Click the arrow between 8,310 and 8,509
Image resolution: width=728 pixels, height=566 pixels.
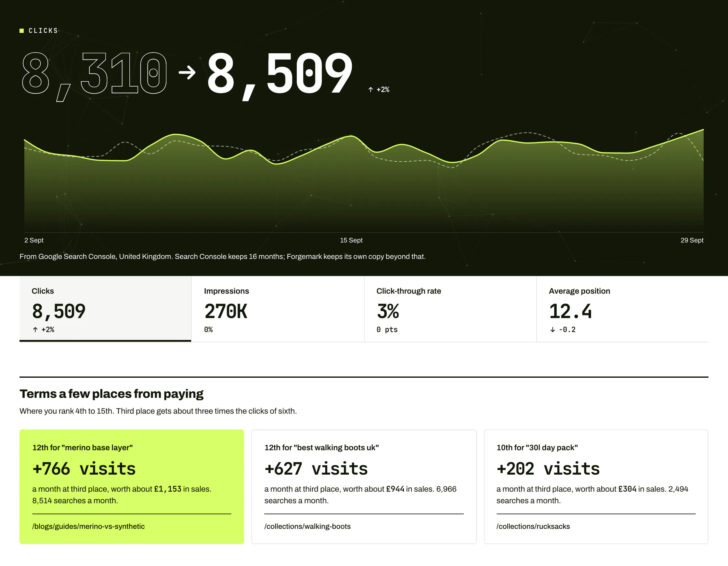(x=187, y=73)
